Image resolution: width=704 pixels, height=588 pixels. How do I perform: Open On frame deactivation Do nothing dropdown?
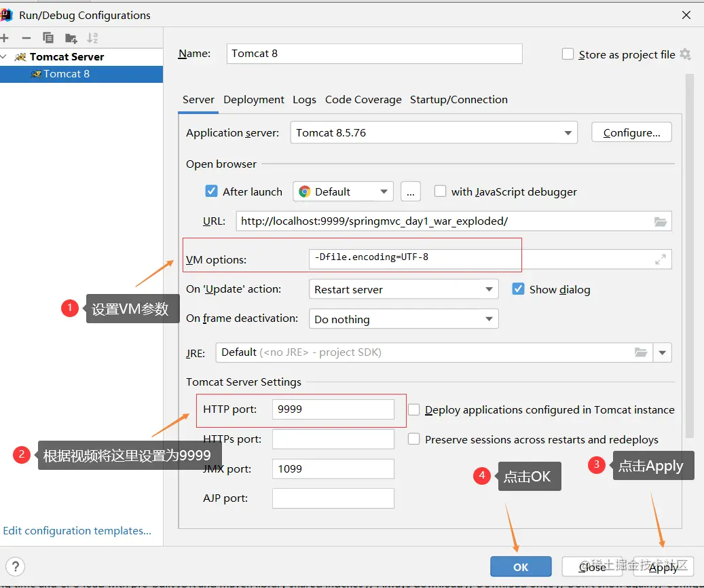click(404, 319)
